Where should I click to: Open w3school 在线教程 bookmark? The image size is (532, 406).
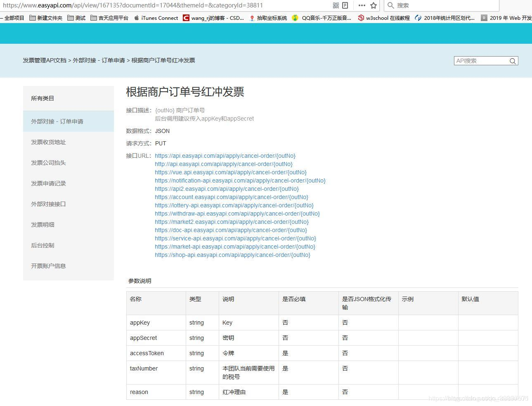384,18
